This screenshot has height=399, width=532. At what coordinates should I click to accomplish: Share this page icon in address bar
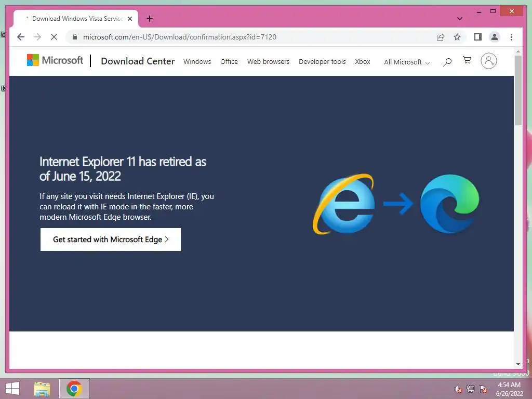pyautogui.click(x=441, y=37)
